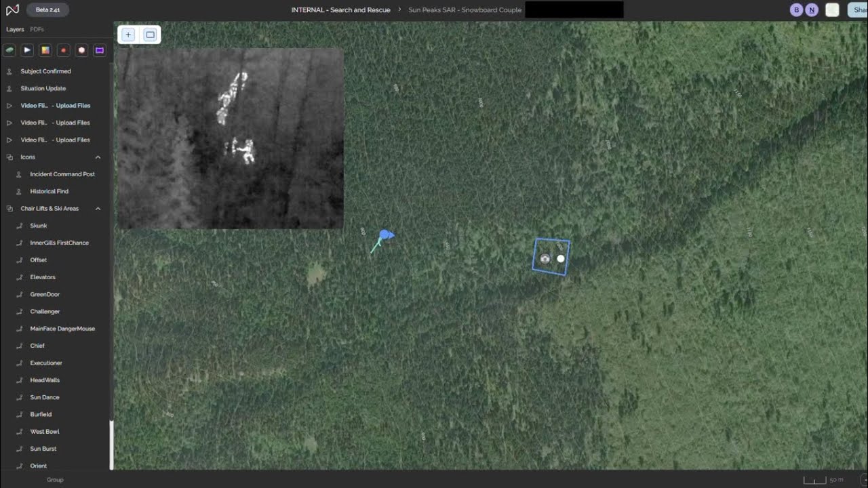Select the InnerGills FirstChance layer
The height and width of the screenshot is (488, 868).
[x=59, y=243]
